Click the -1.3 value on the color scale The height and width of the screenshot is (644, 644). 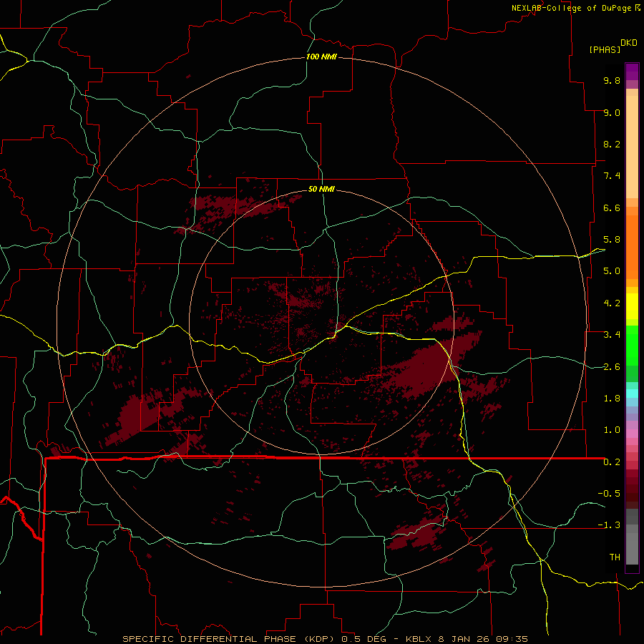pyautogui.click(x=609, y=525)
